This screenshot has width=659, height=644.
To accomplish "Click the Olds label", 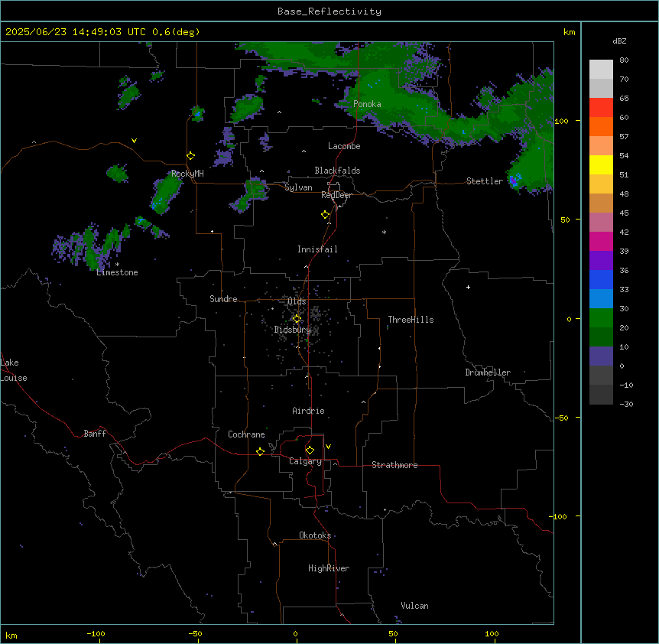I will coord(297,301).
